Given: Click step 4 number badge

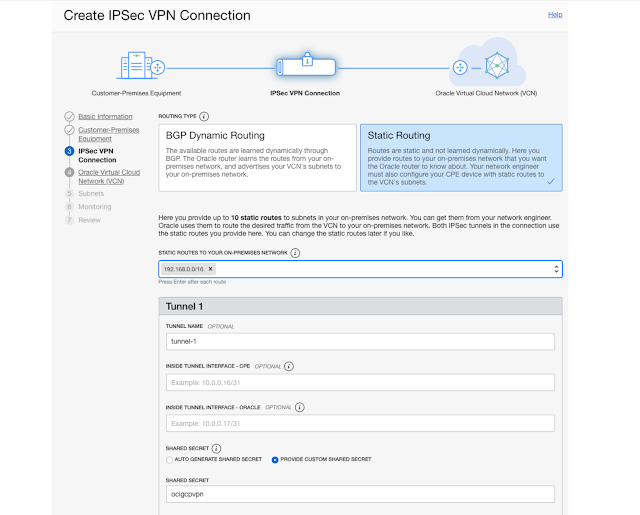Looking at the screenshot, I should point(69,172).
